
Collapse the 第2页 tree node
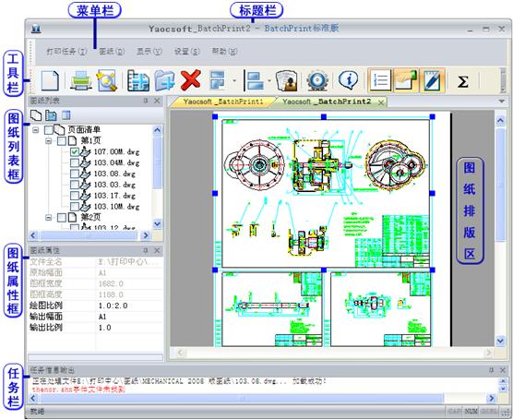49,217
